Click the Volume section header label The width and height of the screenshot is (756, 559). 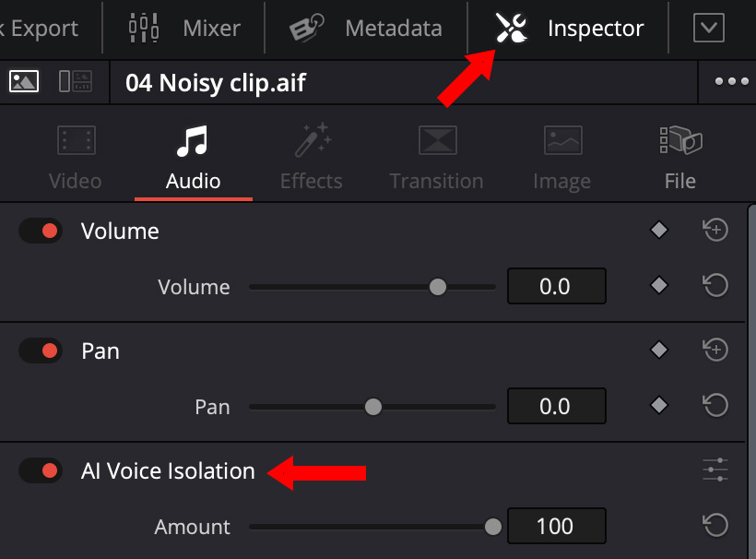click(120, 231)
